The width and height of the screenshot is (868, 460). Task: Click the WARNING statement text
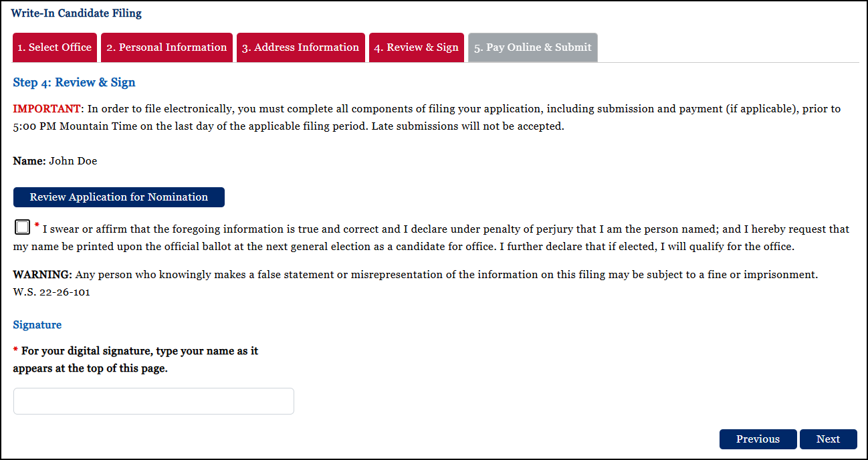(x=415, y=275)
